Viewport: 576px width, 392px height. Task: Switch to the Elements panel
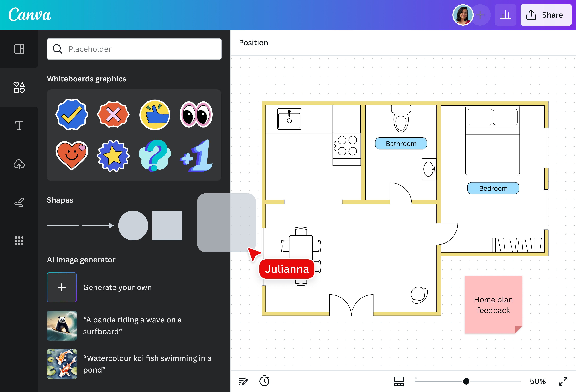[19, 87]
